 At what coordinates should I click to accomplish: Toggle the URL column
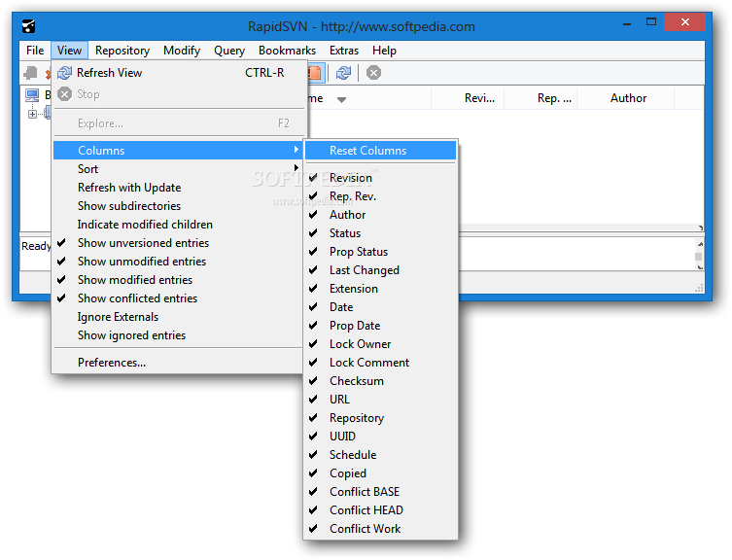point(380,400)
